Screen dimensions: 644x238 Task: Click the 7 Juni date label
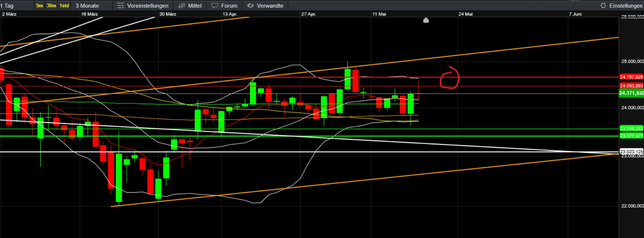[575, 14]
